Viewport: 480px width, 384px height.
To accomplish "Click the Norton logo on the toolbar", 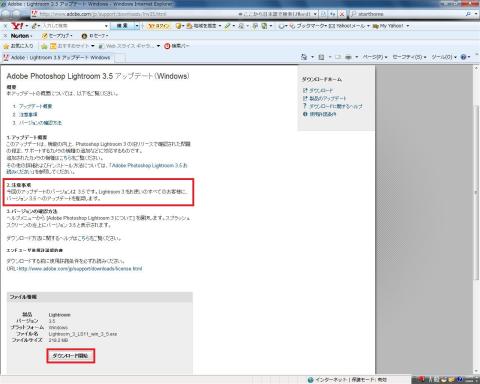I will coord(20,36).
